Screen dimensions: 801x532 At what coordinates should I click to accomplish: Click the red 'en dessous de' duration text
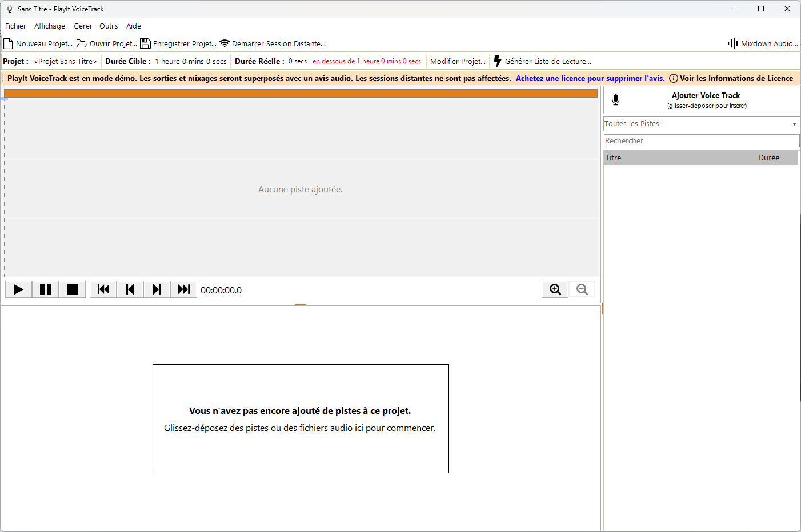(x=367, y=61)
